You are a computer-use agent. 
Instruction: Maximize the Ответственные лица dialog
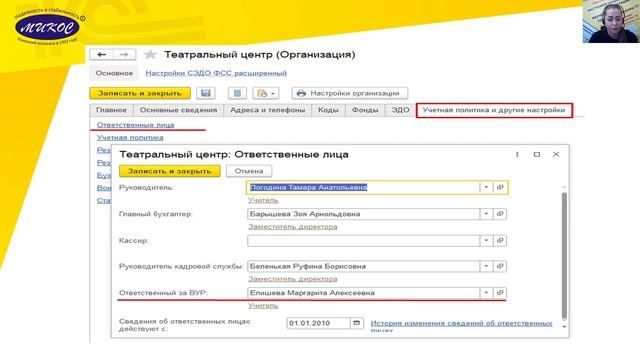[x=537, y=155]
